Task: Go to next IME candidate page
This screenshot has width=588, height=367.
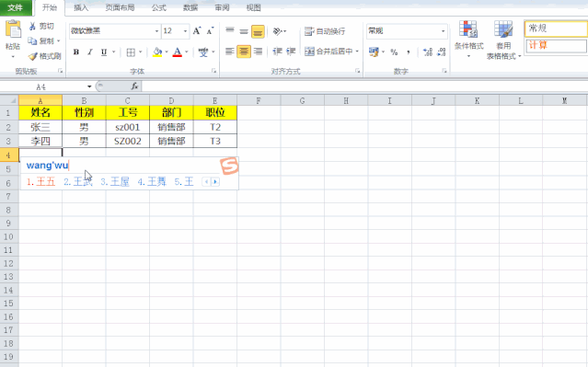Action: point(215,182)
